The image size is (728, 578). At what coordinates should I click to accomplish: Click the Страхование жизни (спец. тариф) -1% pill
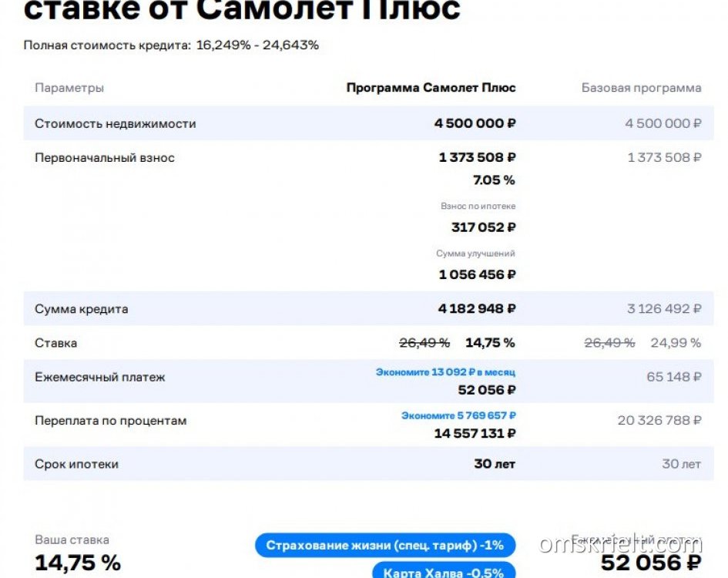385,545
